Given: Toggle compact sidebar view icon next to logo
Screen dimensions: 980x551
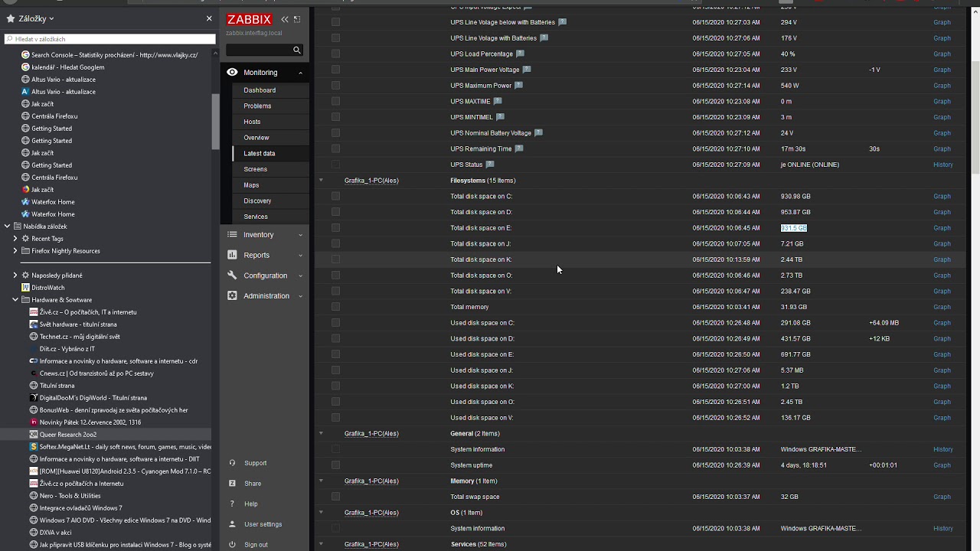Looking at the screenshot, I should tap(297, 19).
